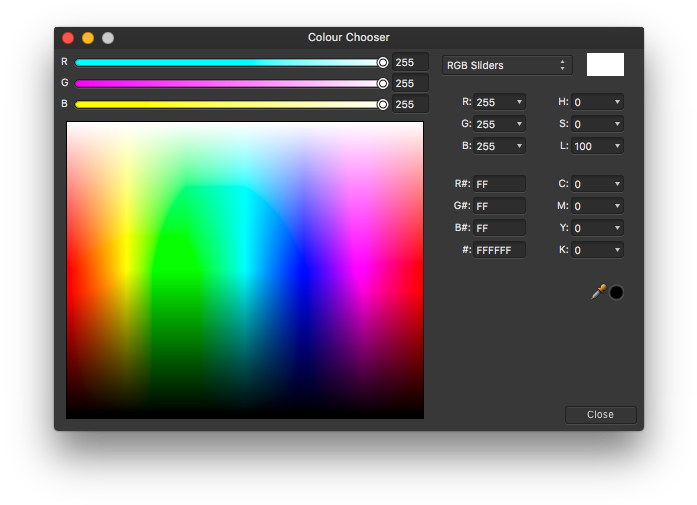The image size is (697, 505).
Task: Click the R slider numeric value box
Action: [x=410, y=62]
